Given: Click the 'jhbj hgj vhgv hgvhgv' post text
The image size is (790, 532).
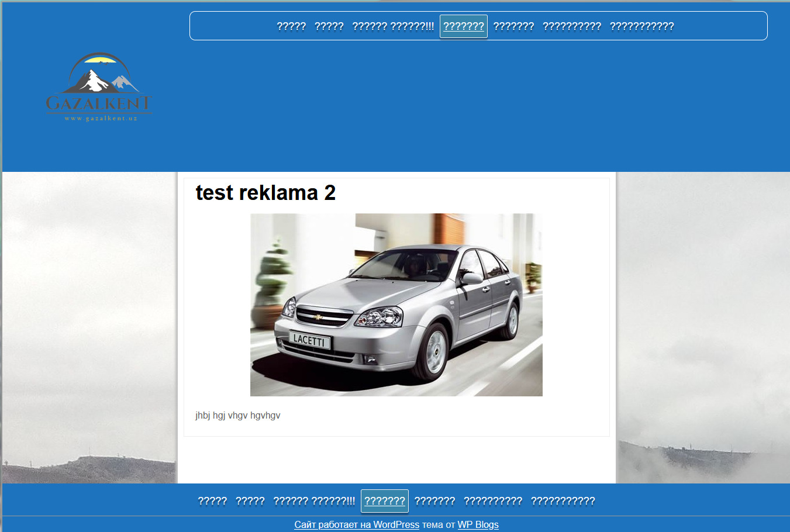Looking at the screenshot, I should 237,416.
